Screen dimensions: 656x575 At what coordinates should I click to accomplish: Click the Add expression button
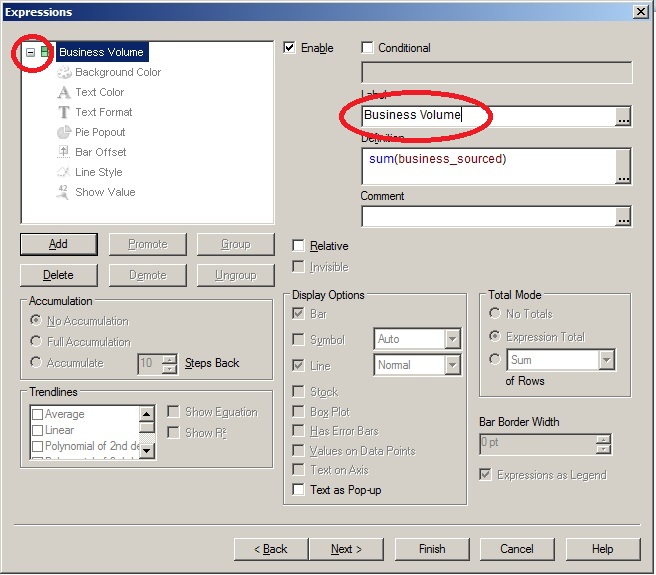point(58,244)
